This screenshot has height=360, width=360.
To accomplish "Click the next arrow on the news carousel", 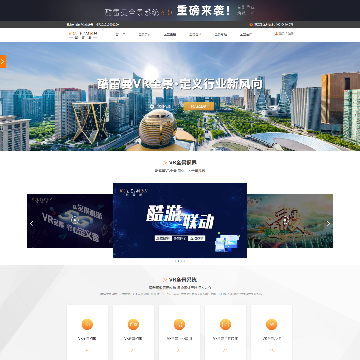I will point(328,224).
